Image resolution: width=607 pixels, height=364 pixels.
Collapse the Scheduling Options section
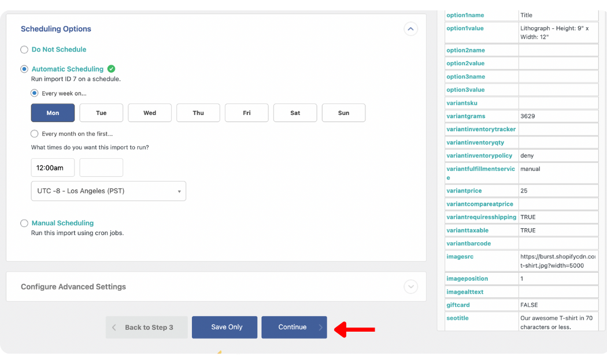coord(410,28)
